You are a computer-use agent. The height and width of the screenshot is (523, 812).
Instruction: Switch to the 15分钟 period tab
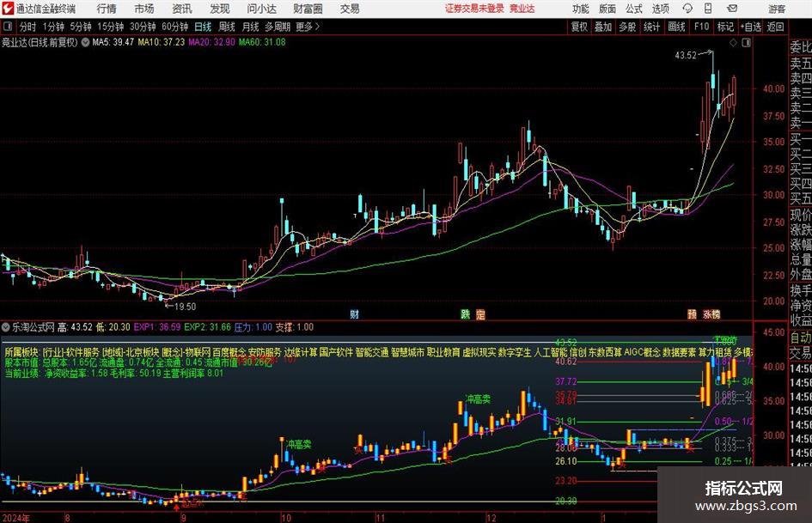point(110,27)
